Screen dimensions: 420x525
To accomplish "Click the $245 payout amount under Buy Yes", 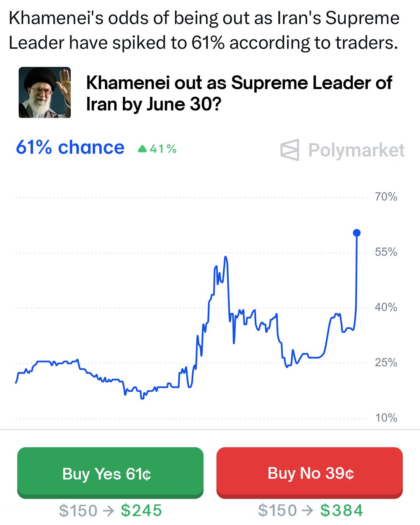I will pyautogui.click(x=141, y=511).
